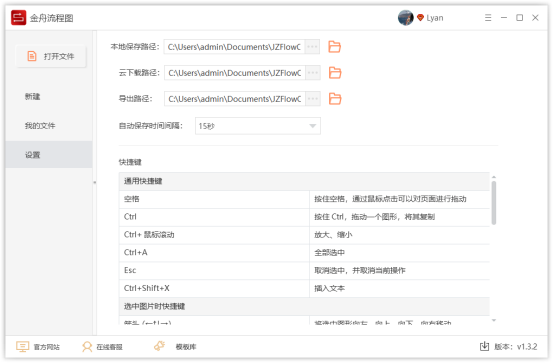Expand the 自动保存时间间隔 dropdown
Image resolution: width=553 pixels, height=364 pixels.
(258, 126)
